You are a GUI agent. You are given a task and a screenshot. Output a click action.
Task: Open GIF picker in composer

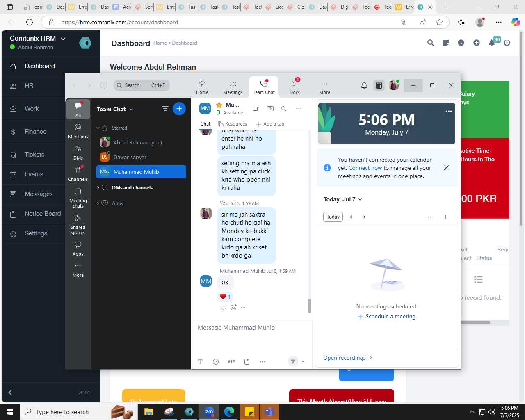click(231, 362)
